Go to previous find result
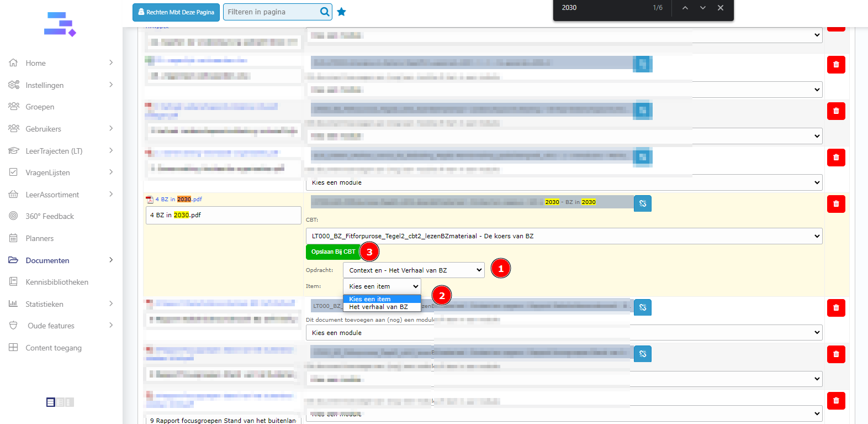 point(685,8)
